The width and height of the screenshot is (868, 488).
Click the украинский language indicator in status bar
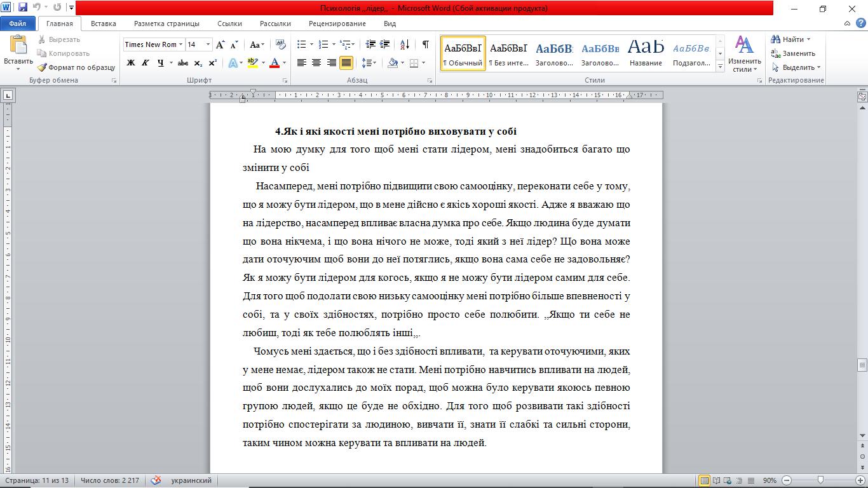pos(191,480)
